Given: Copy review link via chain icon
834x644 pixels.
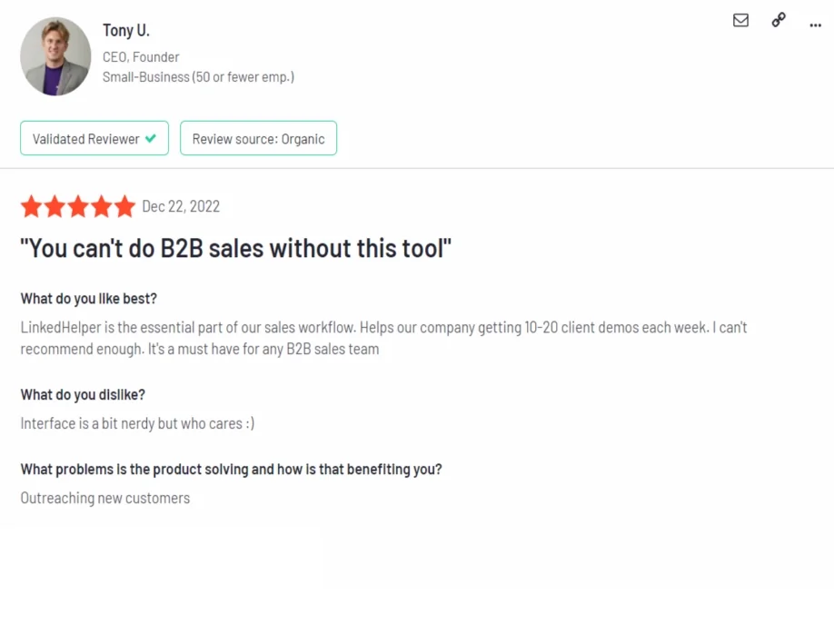Looking at the screenshot, I should [779, 20].
